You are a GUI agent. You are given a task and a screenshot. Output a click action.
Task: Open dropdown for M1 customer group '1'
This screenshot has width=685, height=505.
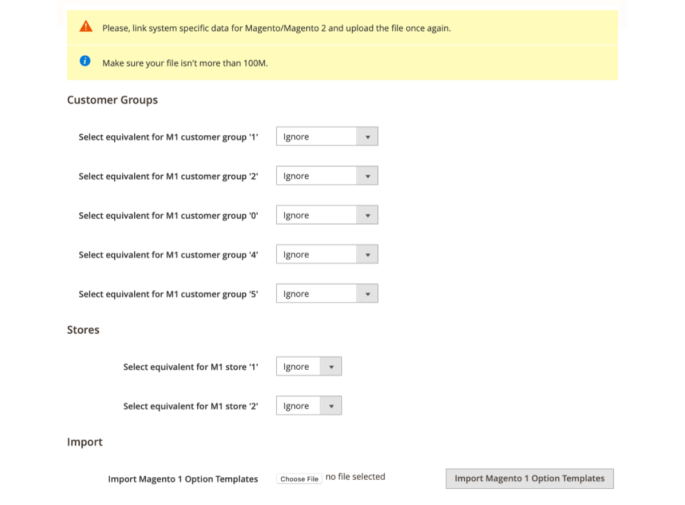click(326, 137)
